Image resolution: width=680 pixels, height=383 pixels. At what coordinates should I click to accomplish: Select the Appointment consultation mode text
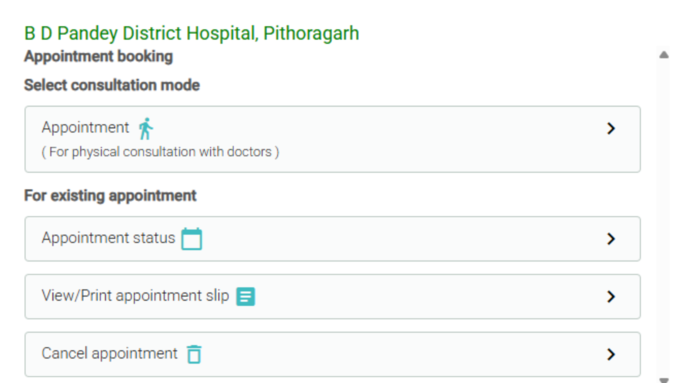coord(85,128)
